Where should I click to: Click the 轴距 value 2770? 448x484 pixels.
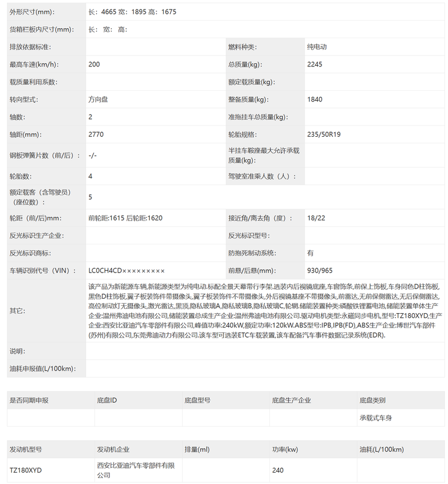96,134
